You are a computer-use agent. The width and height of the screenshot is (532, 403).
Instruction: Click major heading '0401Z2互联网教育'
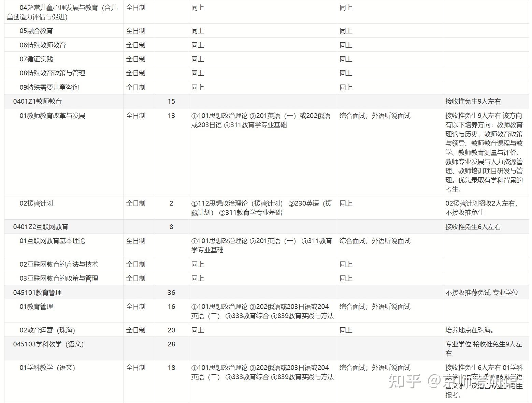(41, 227)
